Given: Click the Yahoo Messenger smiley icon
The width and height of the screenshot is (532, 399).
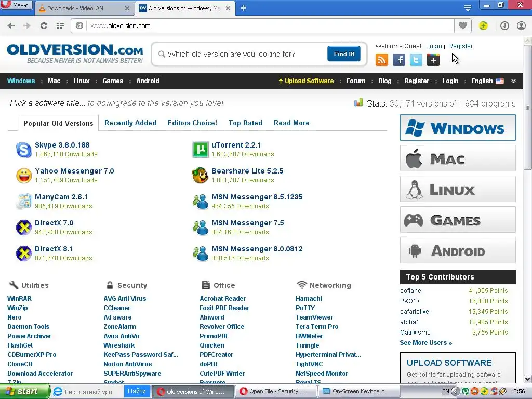Looking at the screenshot, I should tap(24, 176).
